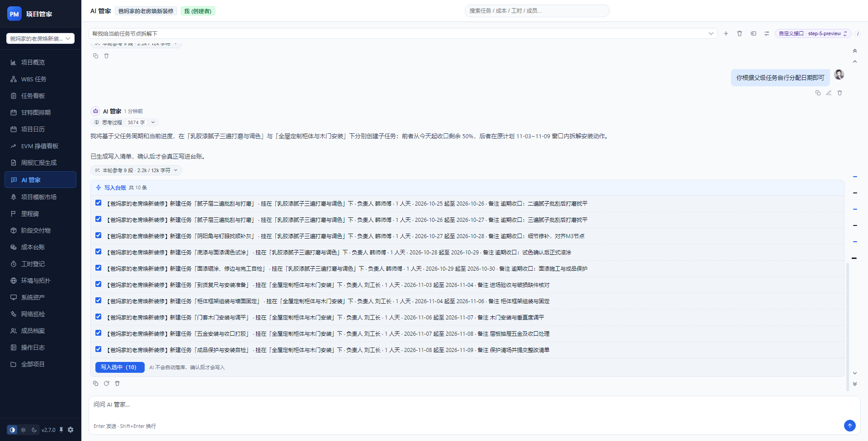The height and width of the screenshot is (441, 868).
Task: Uncheck the 2026-10-25 to 2026-10-26 task row
Action: click(x=98, y=203)
